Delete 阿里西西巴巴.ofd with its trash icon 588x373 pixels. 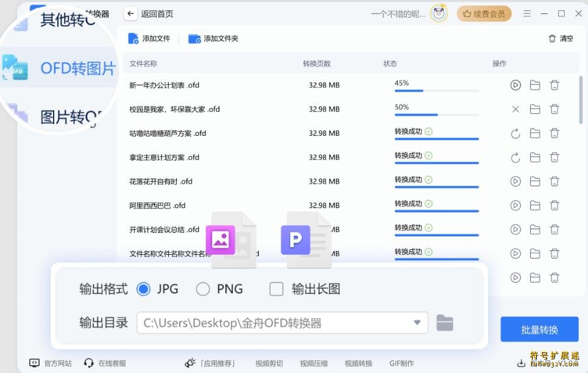click(554, 205)
